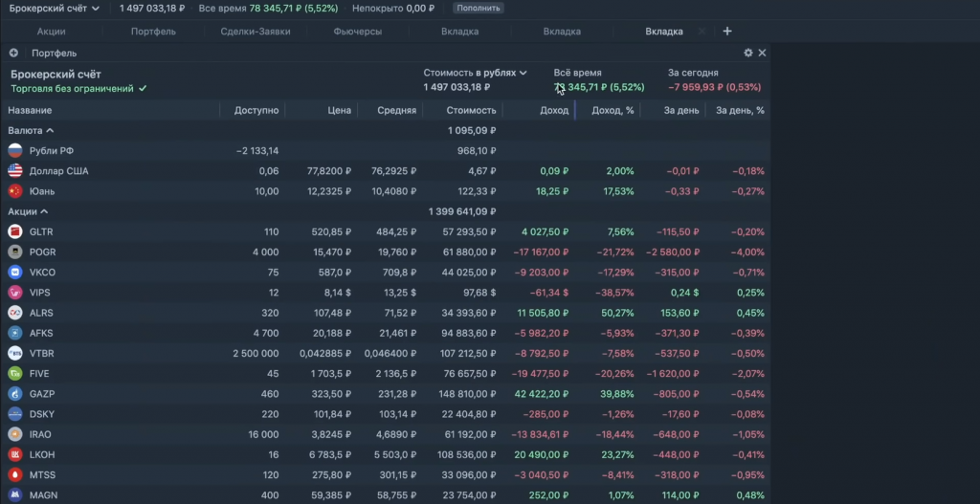Screen dimensions: 980x504
Task: Click POGR income value −17 167,00 ₽
Action: (540, 252)
